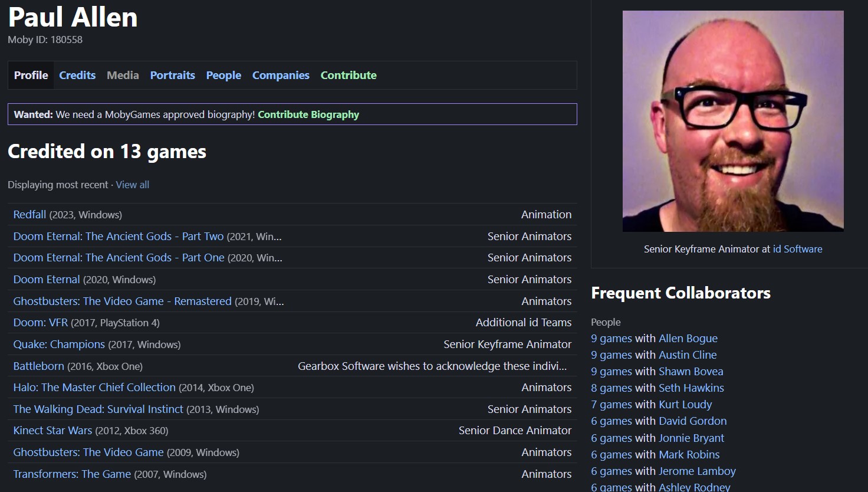Click the 'Senior Keyframe Animator' credit for Quake: Champions
868x492 pixels.
tap(507, 345)
